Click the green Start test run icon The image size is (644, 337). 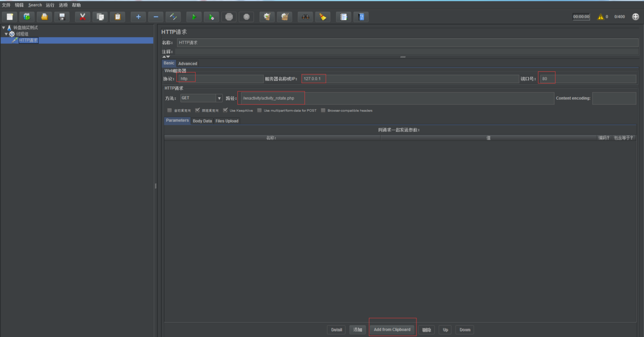tap(194, 17)
